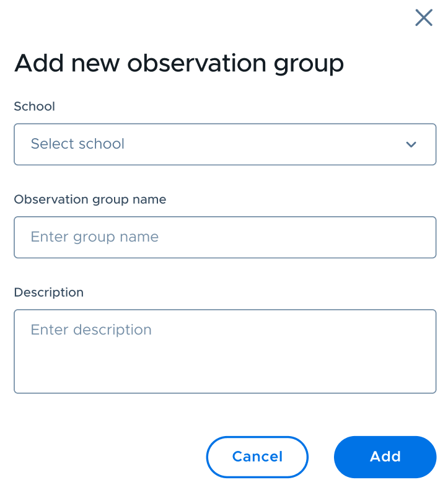Select the Observation group name input

[224, 237]
